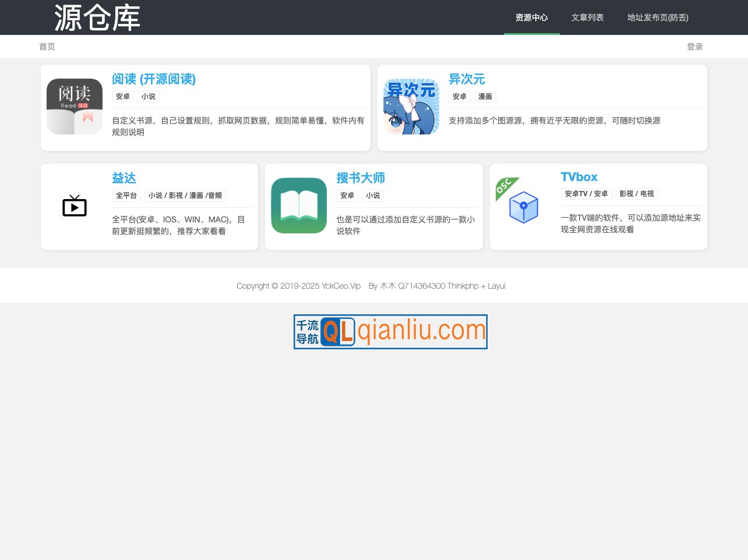Open 地址发布页(防丢) from top navigation

pos(658,17)
